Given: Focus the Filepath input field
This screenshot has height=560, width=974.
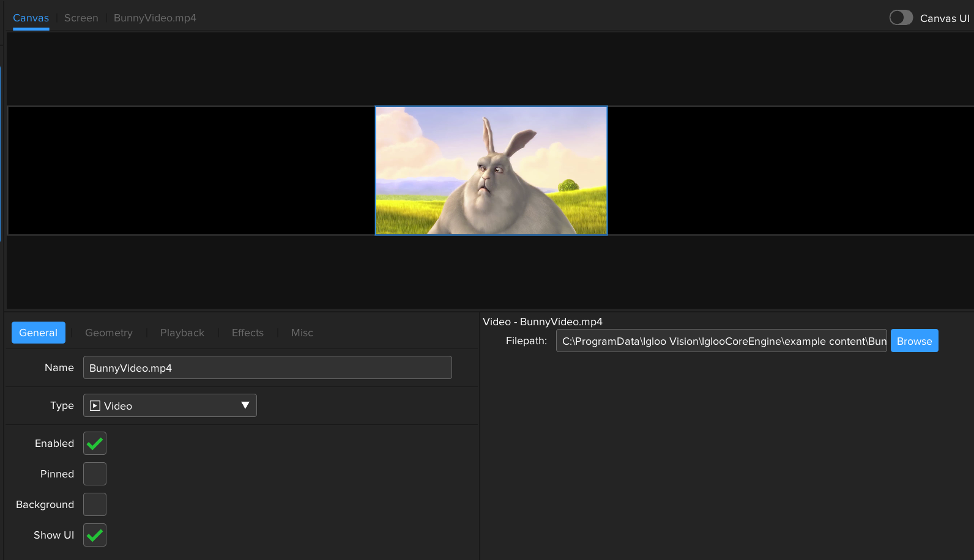Looking at the screenshot, I should pyautogui.click(x=721, y=341).
